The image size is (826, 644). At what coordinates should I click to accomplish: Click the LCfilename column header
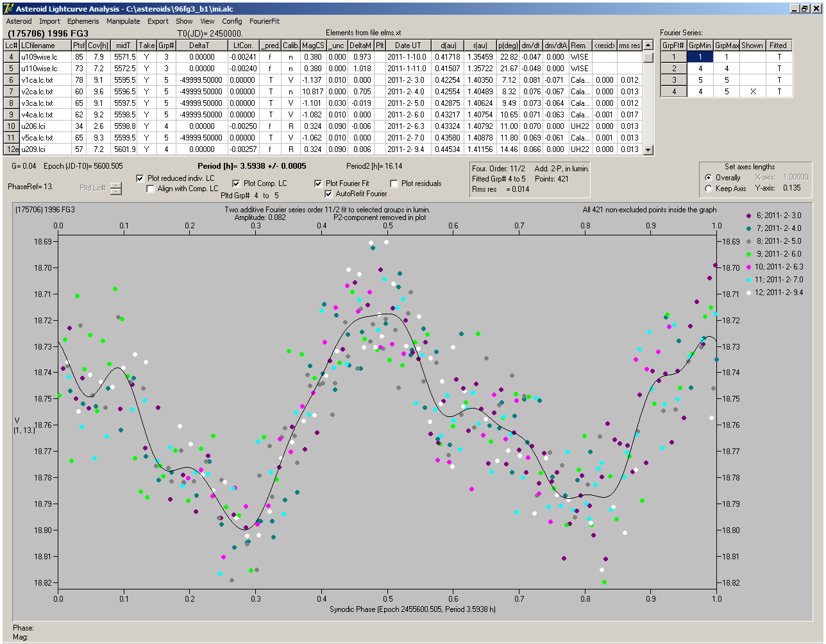click(x=46, y=46)
